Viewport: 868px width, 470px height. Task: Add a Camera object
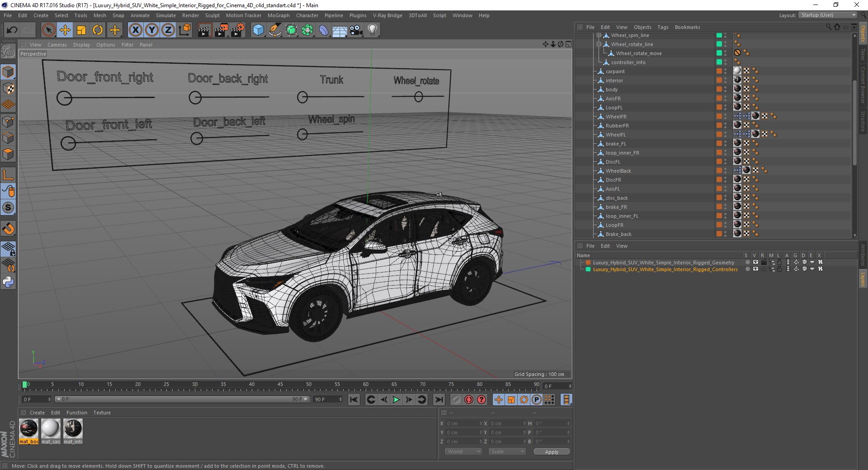coord(356,30)
